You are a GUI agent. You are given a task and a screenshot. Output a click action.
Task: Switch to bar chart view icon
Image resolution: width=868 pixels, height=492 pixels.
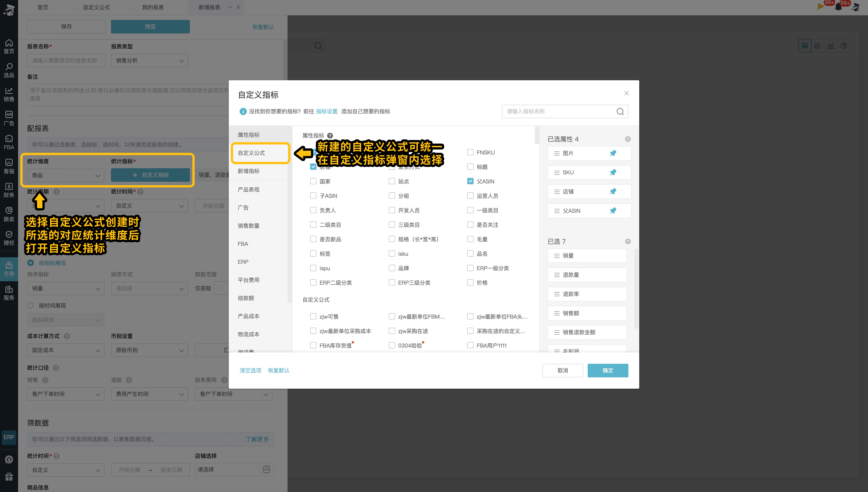(830, 46)
